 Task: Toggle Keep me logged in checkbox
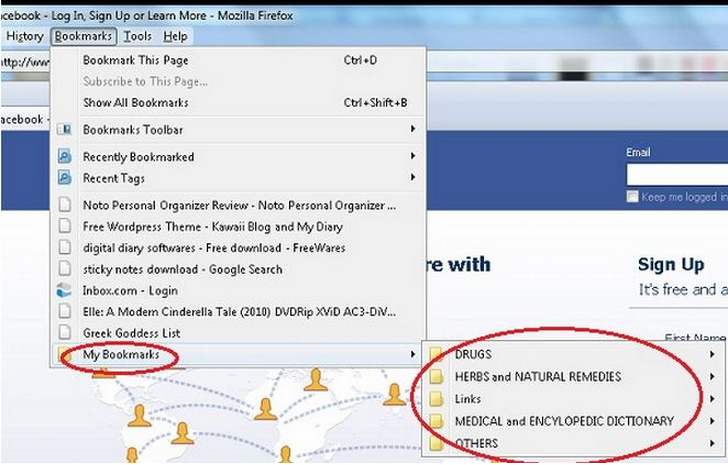point(632,197)
